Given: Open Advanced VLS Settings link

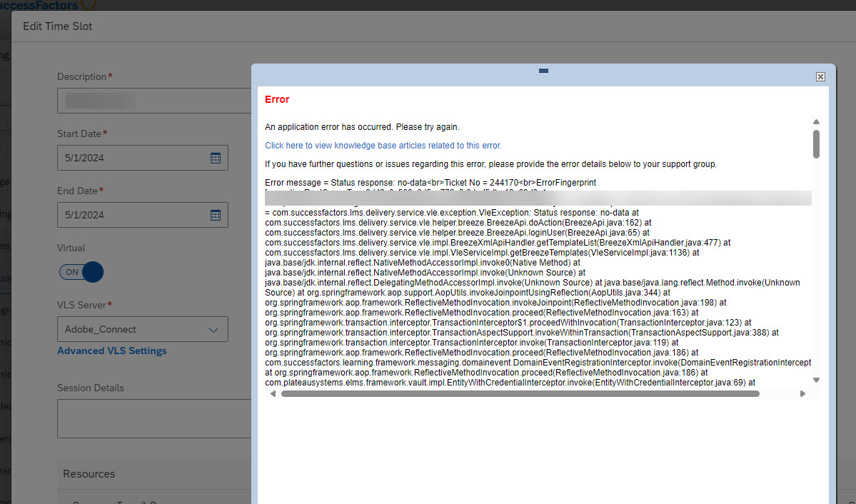Looking at the screenshot, I should pos(112,351).
